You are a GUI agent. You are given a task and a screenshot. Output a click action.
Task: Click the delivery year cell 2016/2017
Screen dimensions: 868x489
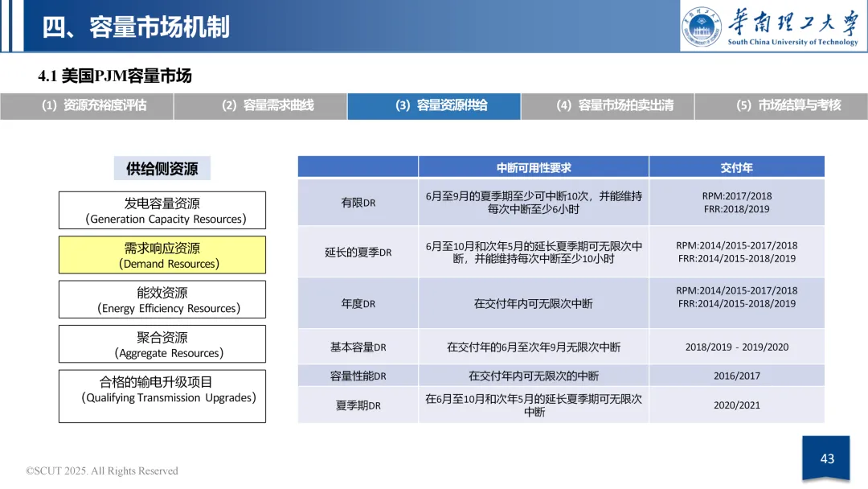737,376
